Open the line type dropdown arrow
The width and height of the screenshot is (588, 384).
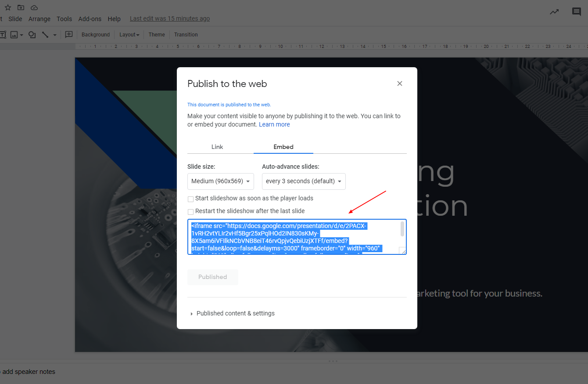tap(55, 35)
